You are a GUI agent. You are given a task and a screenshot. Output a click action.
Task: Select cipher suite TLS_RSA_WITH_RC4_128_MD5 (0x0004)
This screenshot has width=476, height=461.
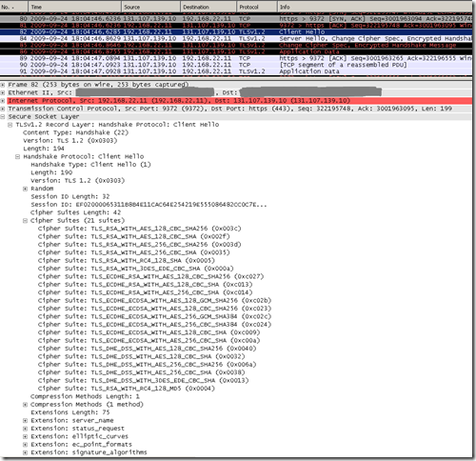[x=127, y=389]
